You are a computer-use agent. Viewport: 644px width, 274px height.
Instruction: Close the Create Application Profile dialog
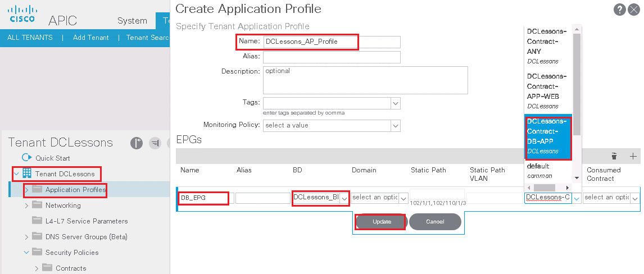(x=634, y=10)
